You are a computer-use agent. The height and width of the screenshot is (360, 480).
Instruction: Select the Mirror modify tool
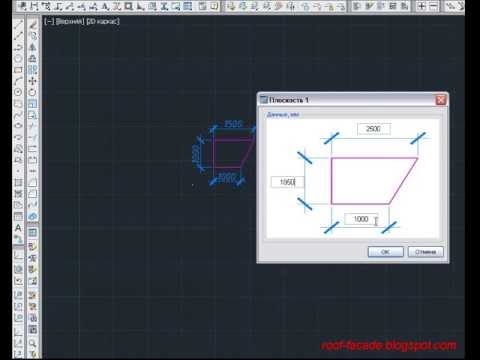33,47
